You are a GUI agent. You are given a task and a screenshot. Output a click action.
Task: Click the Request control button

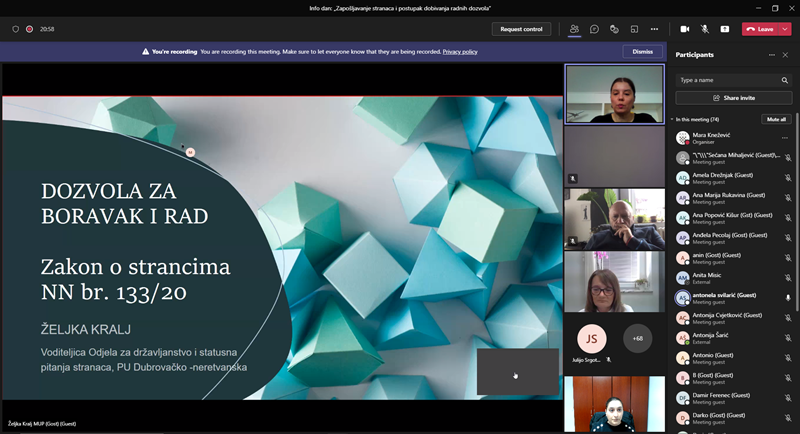521,29
